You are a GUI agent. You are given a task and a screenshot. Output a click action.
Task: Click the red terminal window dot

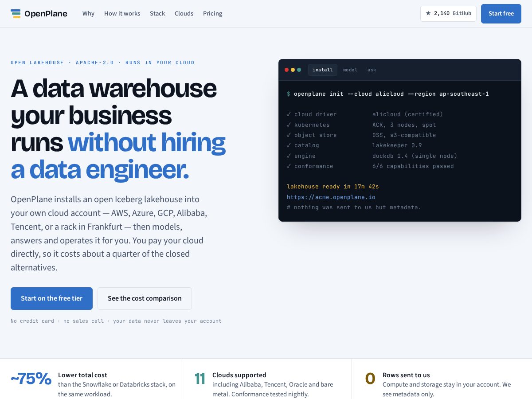pyautogui.click(x=286, y=70)
